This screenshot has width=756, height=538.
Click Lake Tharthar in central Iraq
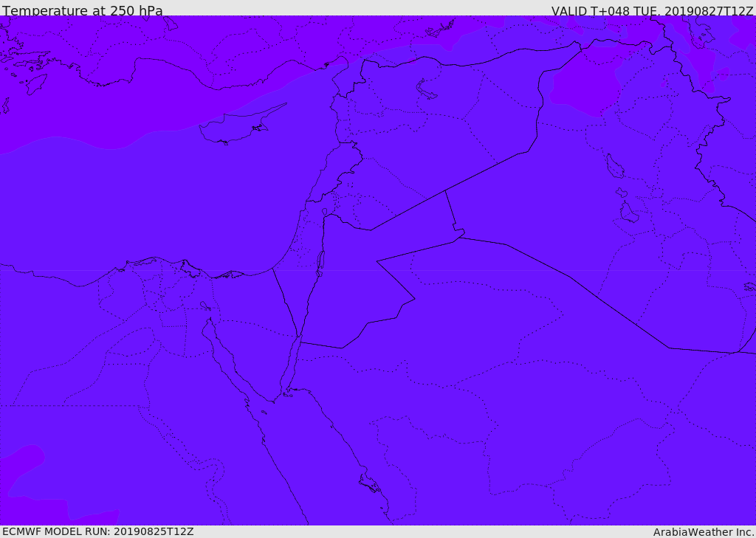[615, 166]
